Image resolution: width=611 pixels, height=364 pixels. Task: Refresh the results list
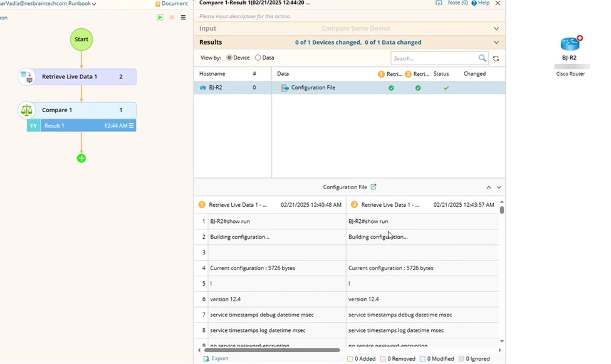pos(496,58)
